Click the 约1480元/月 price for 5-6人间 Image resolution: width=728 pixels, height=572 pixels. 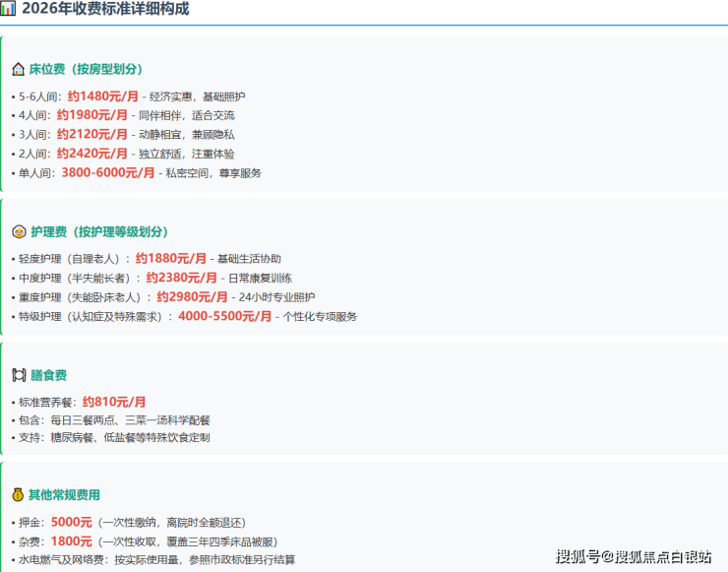pyautogui.click(x=103, y=96)
